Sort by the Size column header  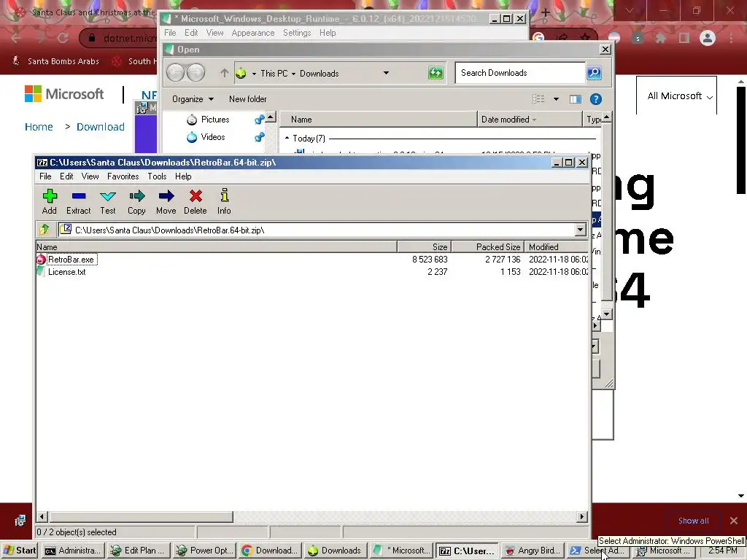point(424,246)
